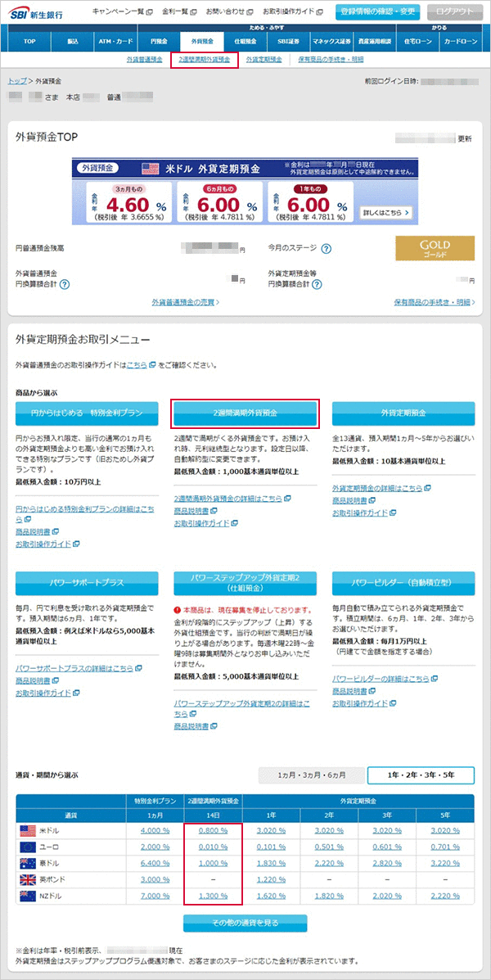Click the 英ポンド UK flag icon
This screenshot has width=491, height=980.
[x=27, y=879]
